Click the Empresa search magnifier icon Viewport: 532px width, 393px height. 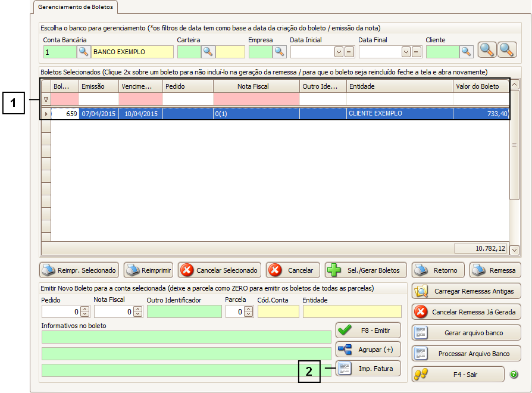pos(279,52)
